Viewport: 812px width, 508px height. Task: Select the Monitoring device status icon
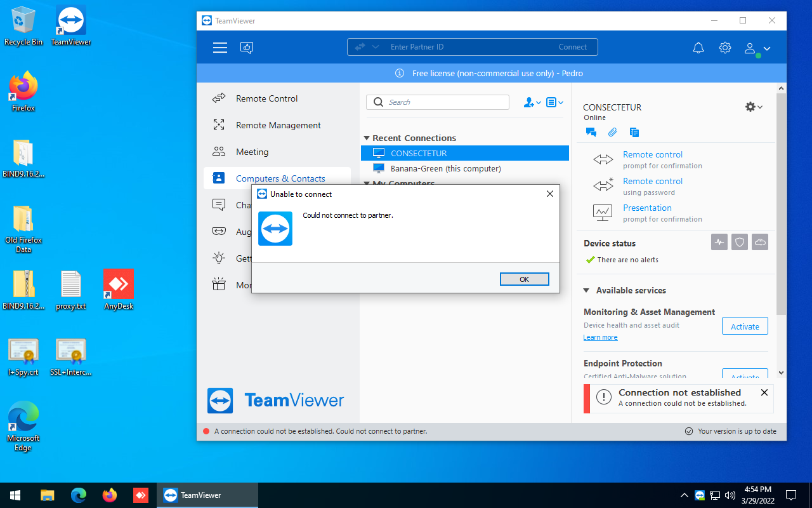719,242
